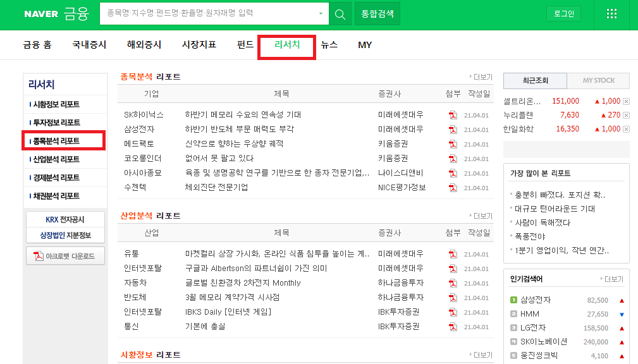Open PDF attachment for 유통 industry report
Screen dimensions: 638x364
pyautogui.click(x=453, y=254)
